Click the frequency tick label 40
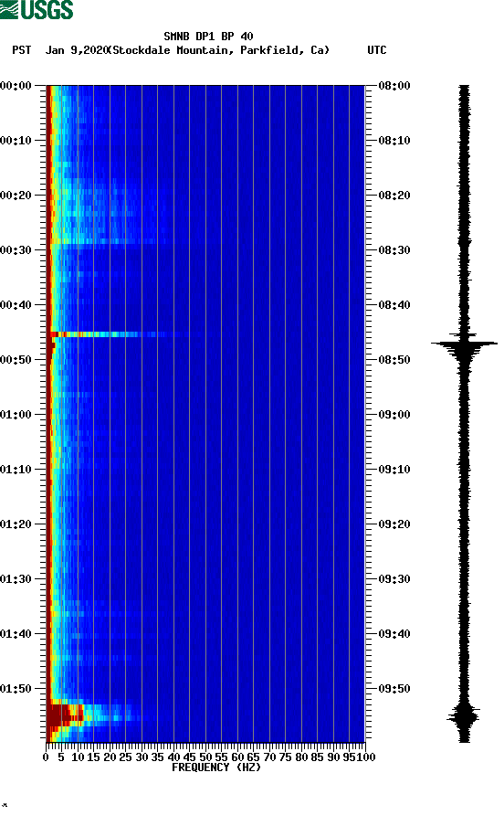The image size is (504, 815). [173, 757]
